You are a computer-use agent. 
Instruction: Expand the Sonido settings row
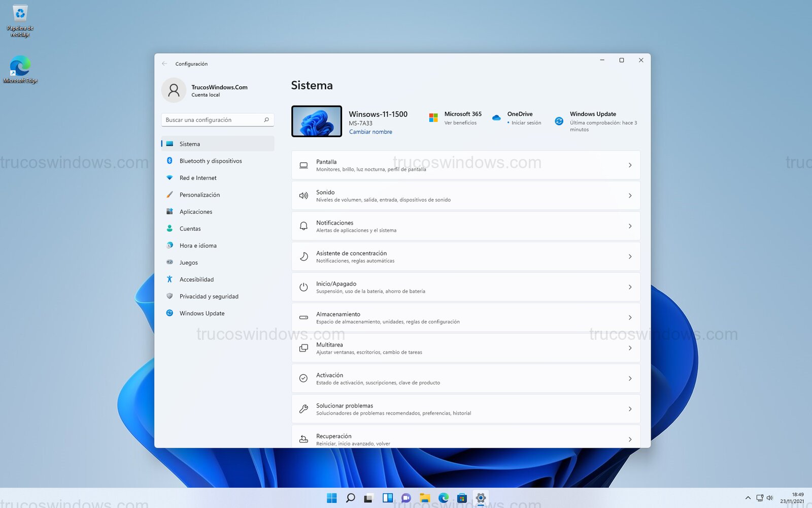click(630, 196)
